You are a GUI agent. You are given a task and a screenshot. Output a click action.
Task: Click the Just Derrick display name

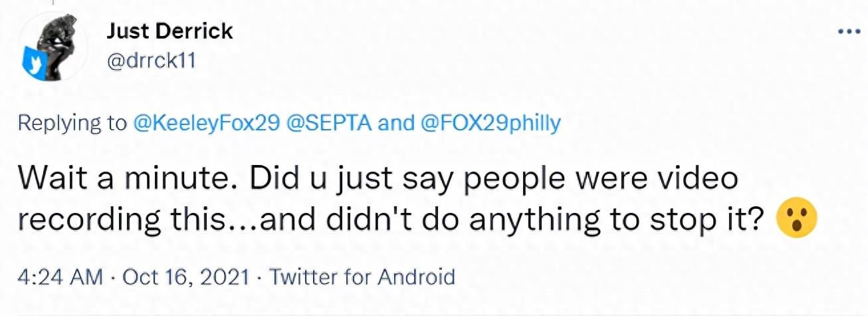click(x=169, y=31)
